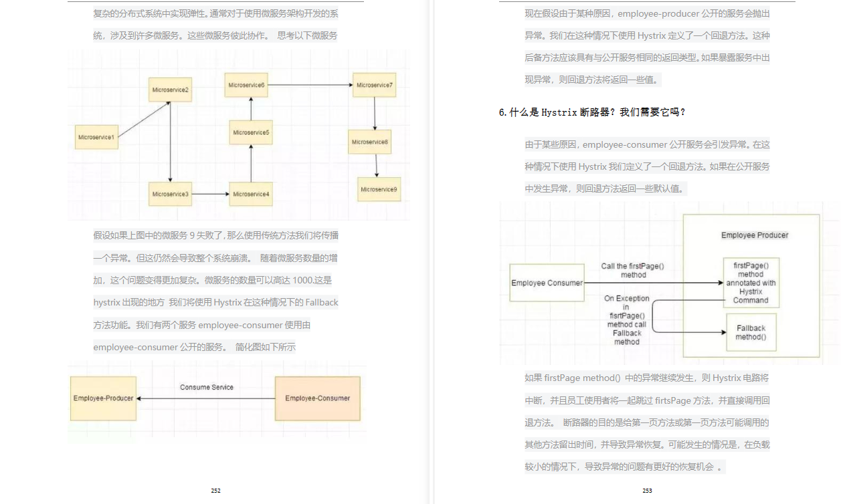The height and width of the screenshot is (504, 841).
Task: Click the orange Employee-Consumer box
Action: [317, 398]
